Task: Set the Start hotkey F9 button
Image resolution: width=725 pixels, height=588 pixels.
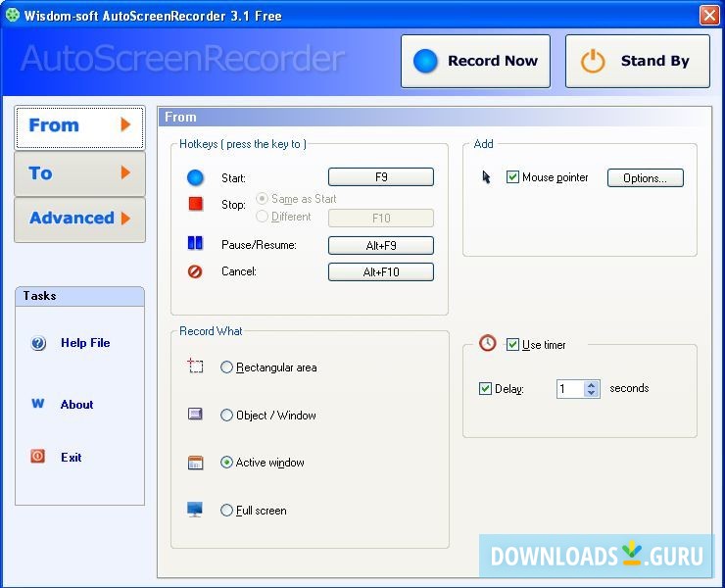Action: 381,177
